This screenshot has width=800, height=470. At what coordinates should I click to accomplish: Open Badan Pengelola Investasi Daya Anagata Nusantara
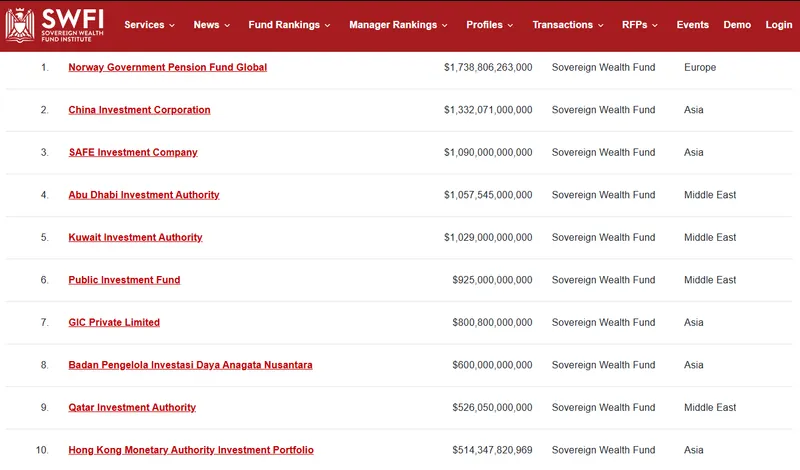click(190, 365)
